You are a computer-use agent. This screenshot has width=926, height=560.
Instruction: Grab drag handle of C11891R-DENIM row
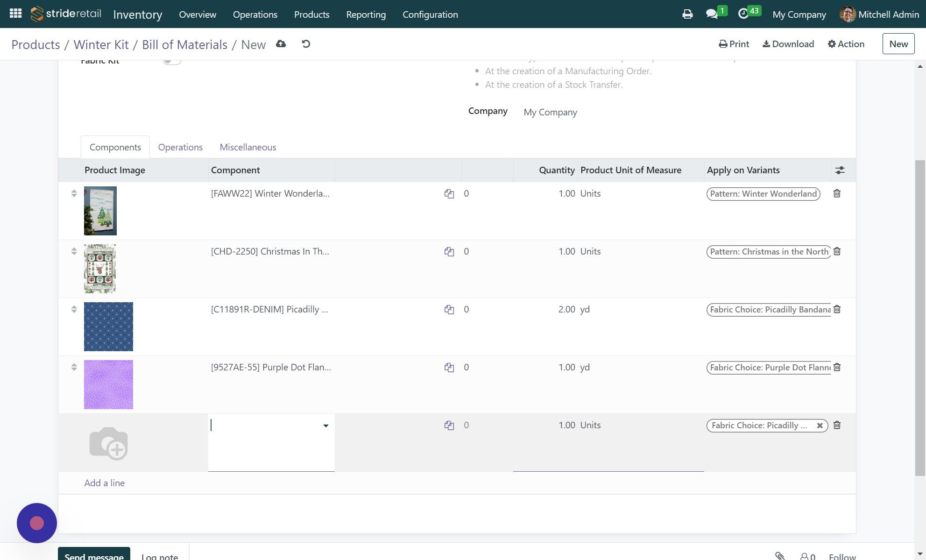click(74, 309)
